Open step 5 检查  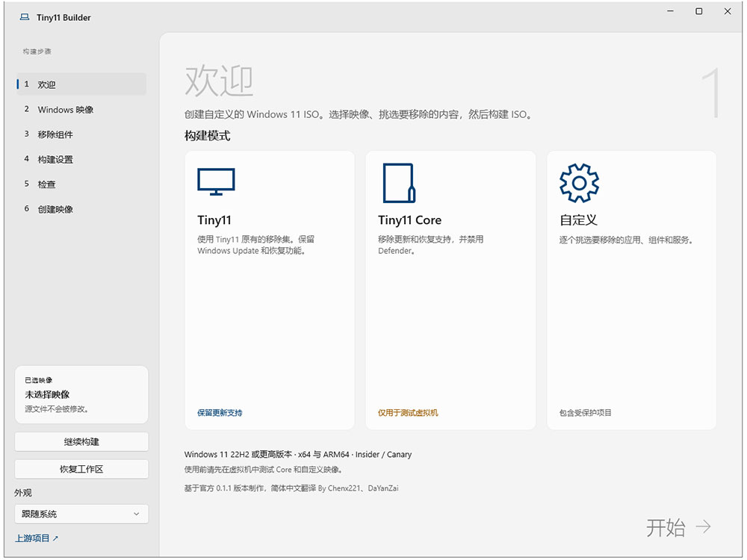point(81,184)
